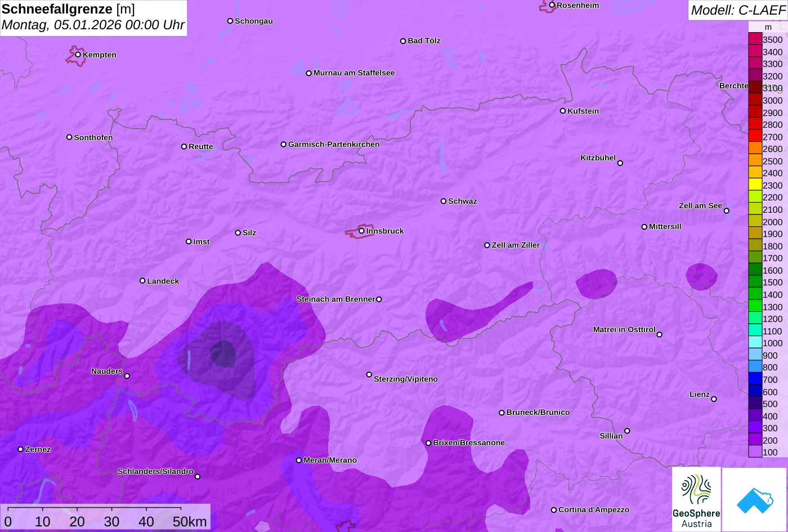Viewport: 788px width, 532px height.
Task: Click the Zell am See location dot
Action: 727,211
